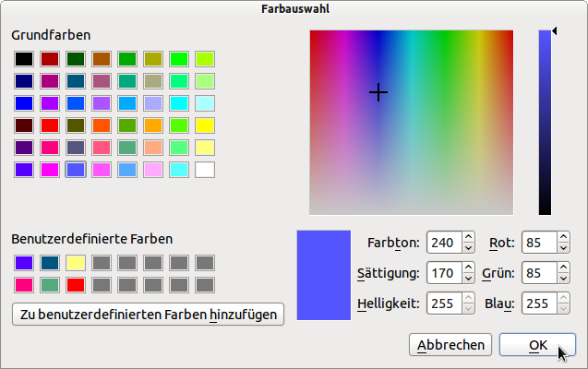Click Zu benutzerdefinierten Farben hinzufügen

(148, 314)
